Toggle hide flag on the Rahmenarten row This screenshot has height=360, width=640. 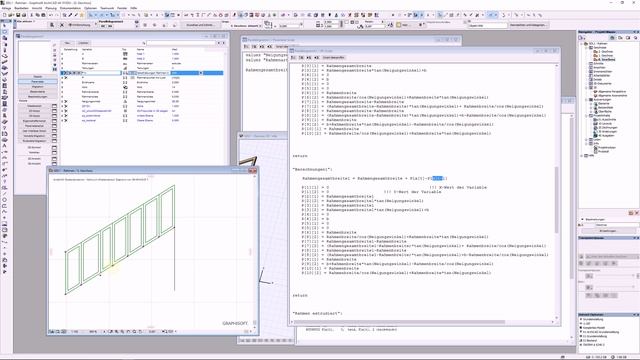coord(62,63)
